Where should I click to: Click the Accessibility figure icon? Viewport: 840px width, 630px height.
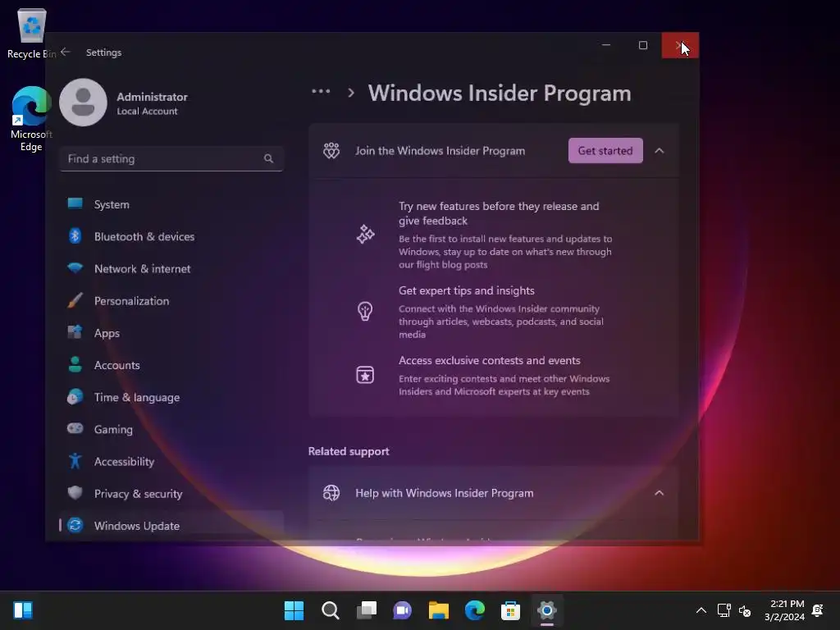coord(75,461)
